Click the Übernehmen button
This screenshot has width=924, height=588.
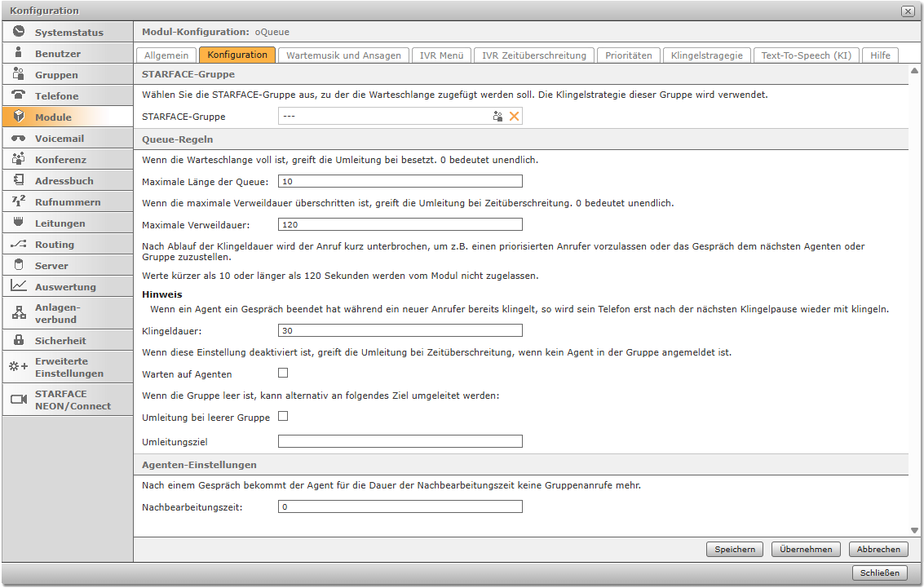[x=806, y=550]
